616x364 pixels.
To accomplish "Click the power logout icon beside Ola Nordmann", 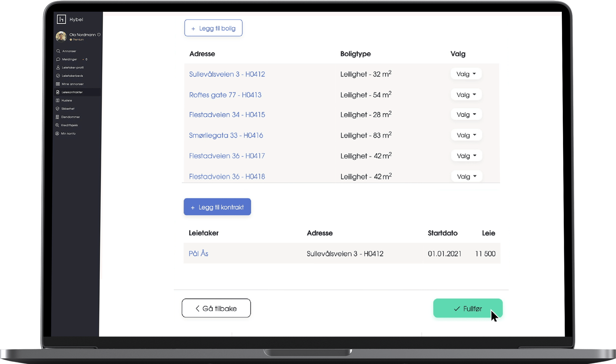I will click(x=99, y=34).
